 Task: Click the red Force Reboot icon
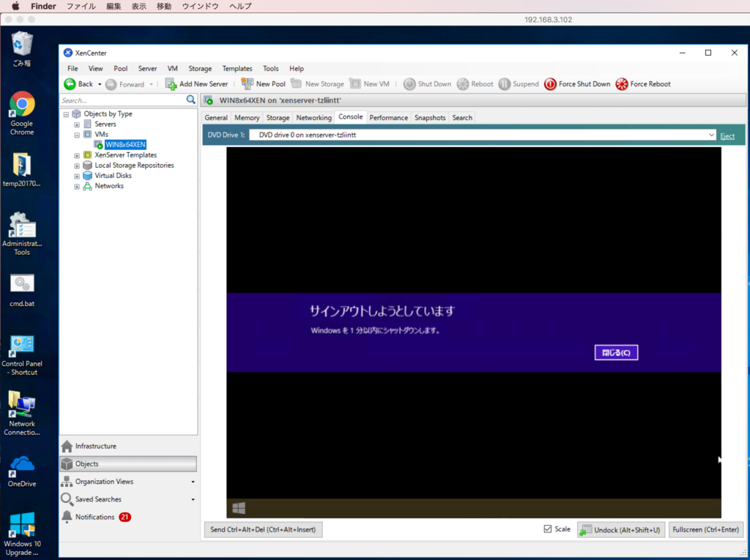[x=622, y=84]
